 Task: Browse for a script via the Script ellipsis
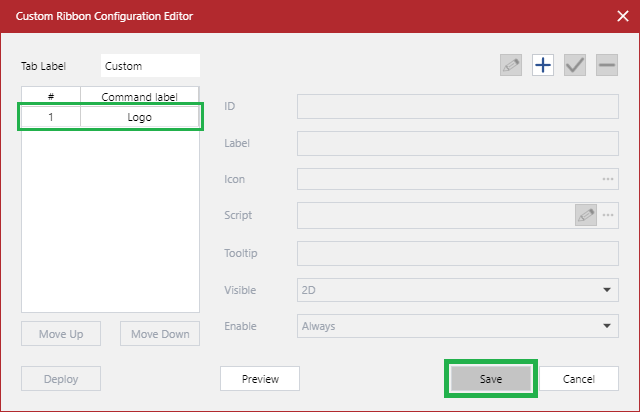[x=607, y=215]
